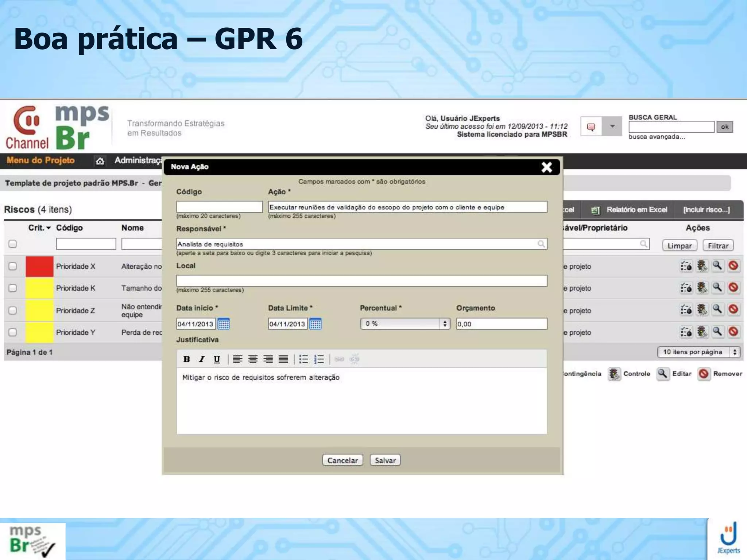The height and width of the screenshot is (560, 747).
Task: Remove Prioridade K risk
Action: click(733, 287)
